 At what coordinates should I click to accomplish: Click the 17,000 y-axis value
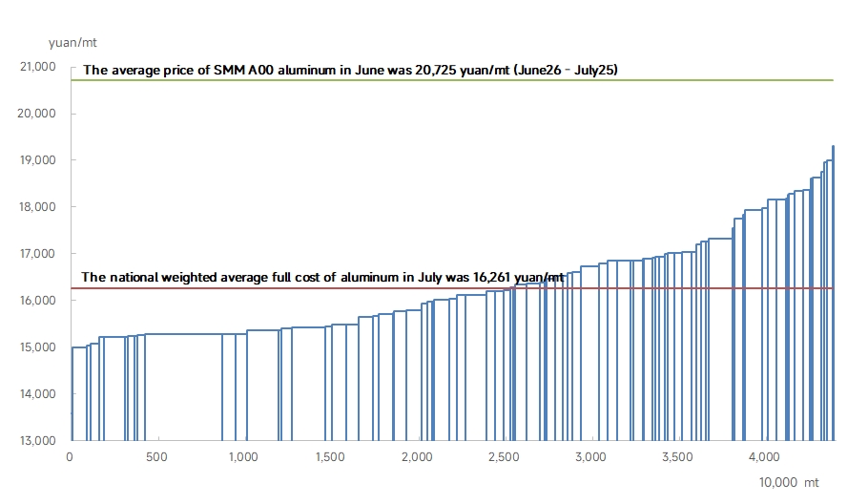coord(37,254)
